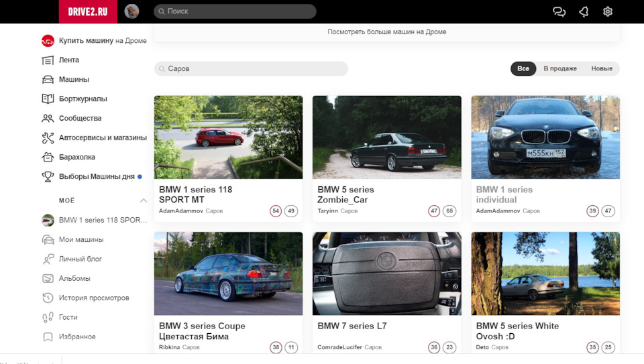Select the Все filter tab
The image size is (644, 364).
(523, 68)
